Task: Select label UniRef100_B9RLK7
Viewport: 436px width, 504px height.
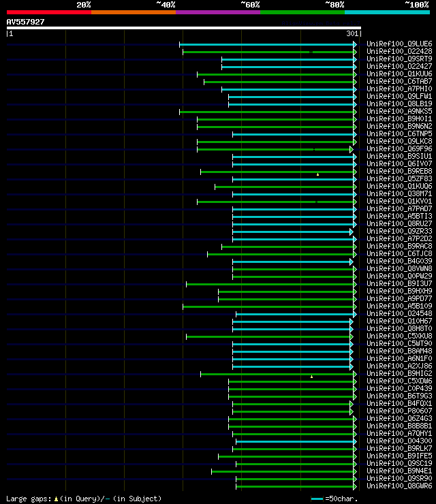Action: point(399,448)
